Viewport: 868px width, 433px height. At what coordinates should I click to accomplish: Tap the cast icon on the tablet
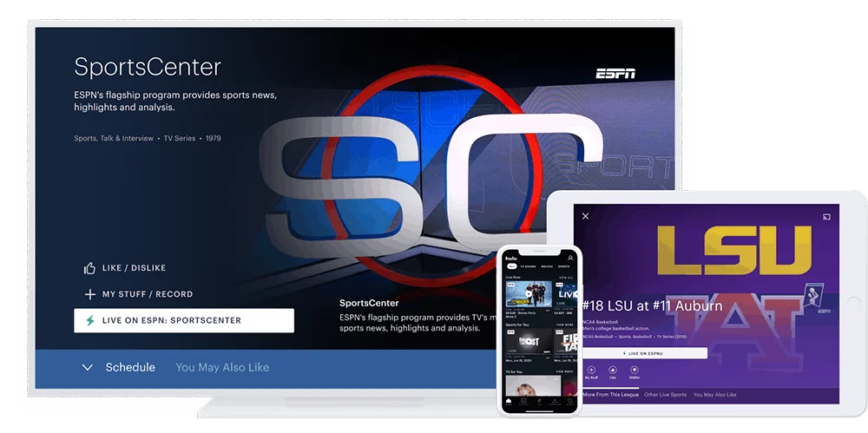(x=827, y=216)
